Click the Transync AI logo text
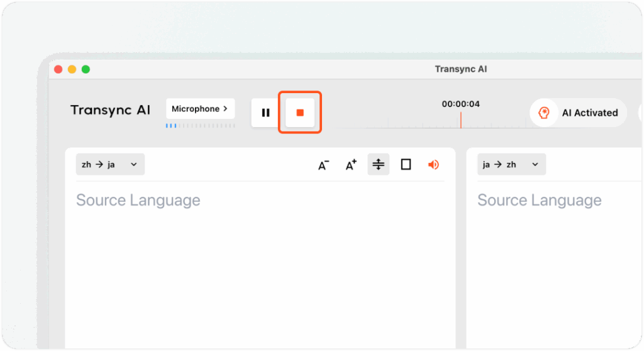The height and width of the screenshot is (351, 644). [110, 110]
